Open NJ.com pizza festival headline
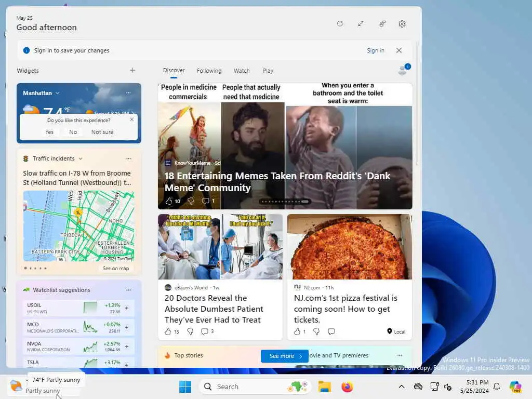 pos(345,309)
